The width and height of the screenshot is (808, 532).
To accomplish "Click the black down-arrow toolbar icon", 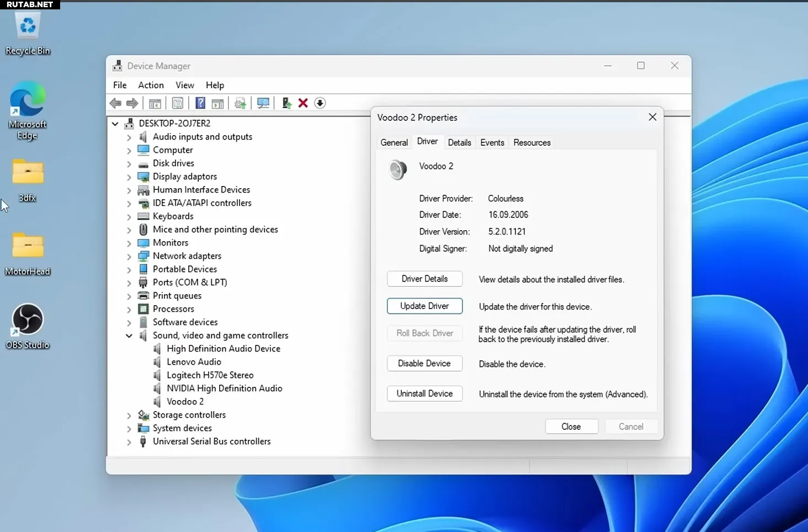I will pyautogui.click(x=320, y=103).
